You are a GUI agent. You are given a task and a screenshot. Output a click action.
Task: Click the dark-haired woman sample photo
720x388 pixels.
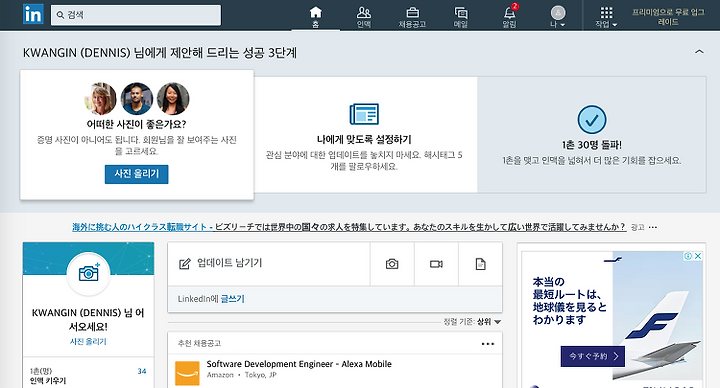pyautogui.click(x=173, y=99)
